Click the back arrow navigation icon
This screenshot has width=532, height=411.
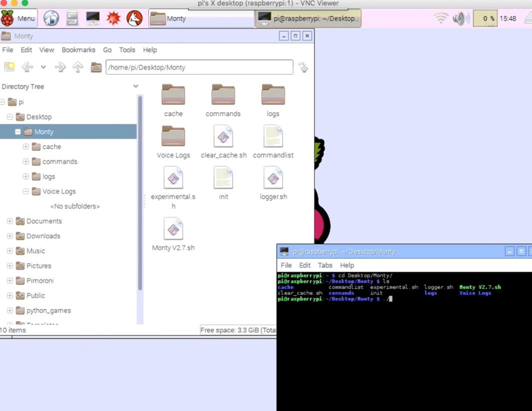[x=28, y=67]
